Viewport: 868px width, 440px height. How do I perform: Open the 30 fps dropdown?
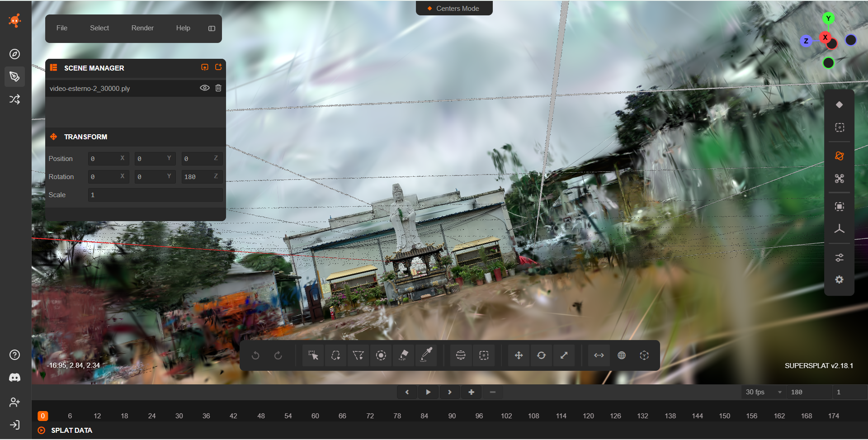pos(764,392)
